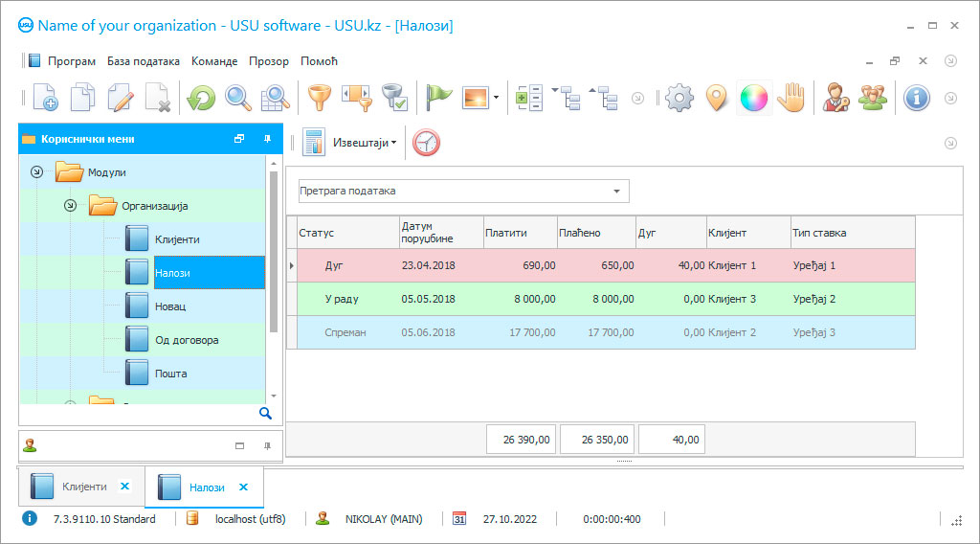Open the База података menu
Screen dimensions: 980x544
click(144, 61)
